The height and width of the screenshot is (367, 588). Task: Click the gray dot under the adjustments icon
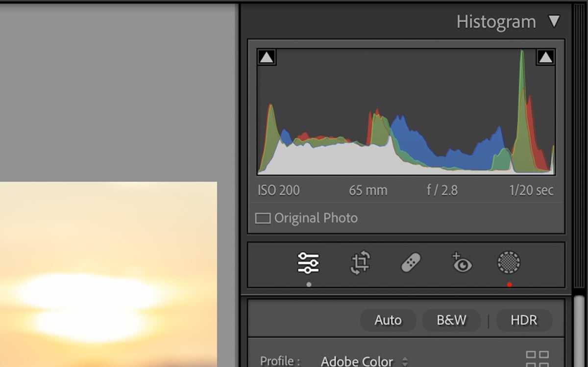coord(309,284)
